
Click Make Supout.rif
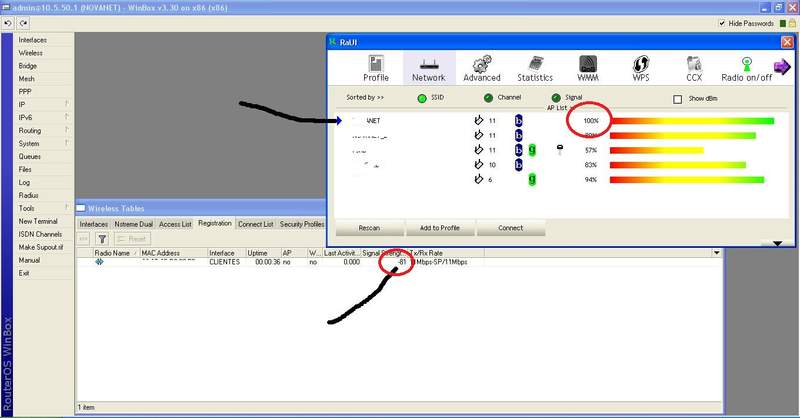point(43,247)
